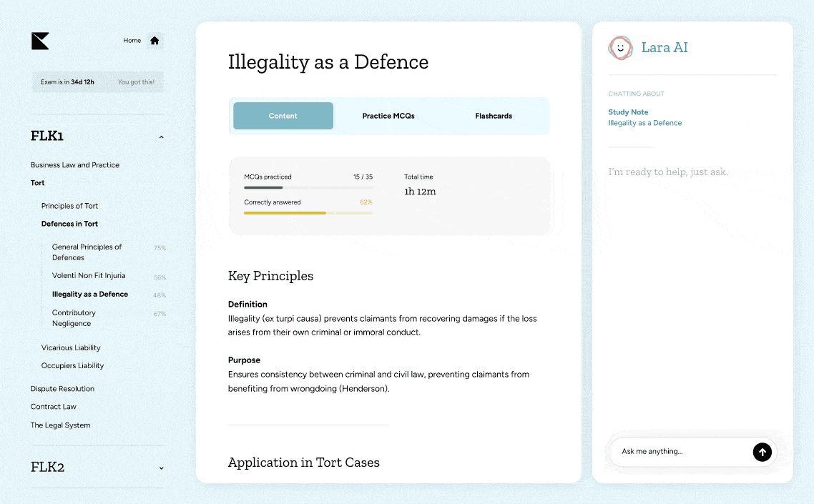This screenshot has width=814, height=504.
Task: Open the Flashcards tab
Action: [494, 116]
